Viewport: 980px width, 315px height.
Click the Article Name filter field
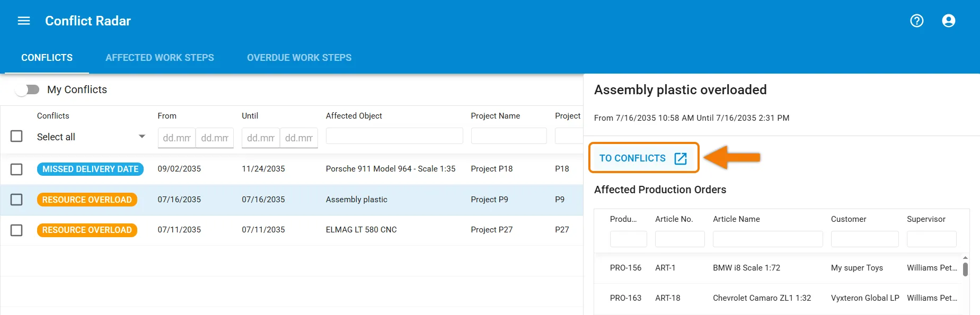(767, 239)
